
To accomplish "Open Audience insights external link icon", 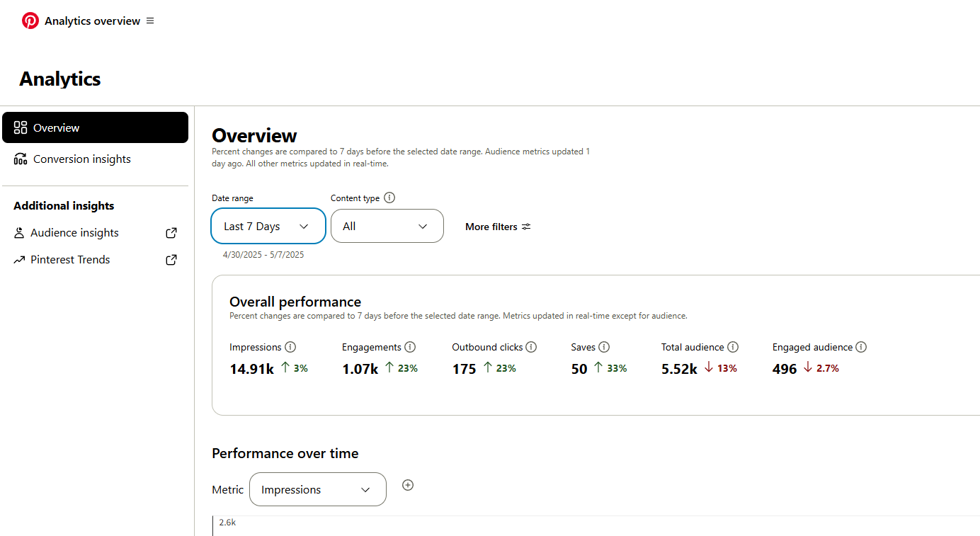I will (x=171, y=233).
